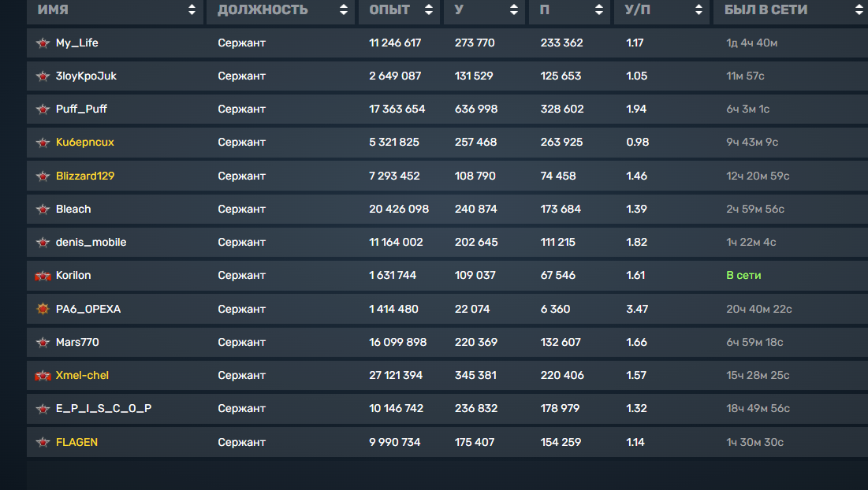
Task: Open player profile denis_mobile
Action: click(91, 242)
